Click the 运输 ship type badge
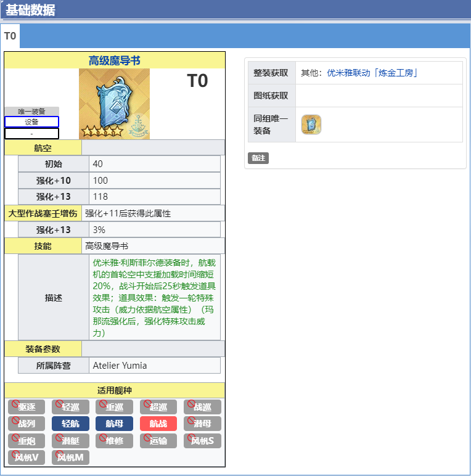The height and width of the screenshot is (476, 471). 158,441
